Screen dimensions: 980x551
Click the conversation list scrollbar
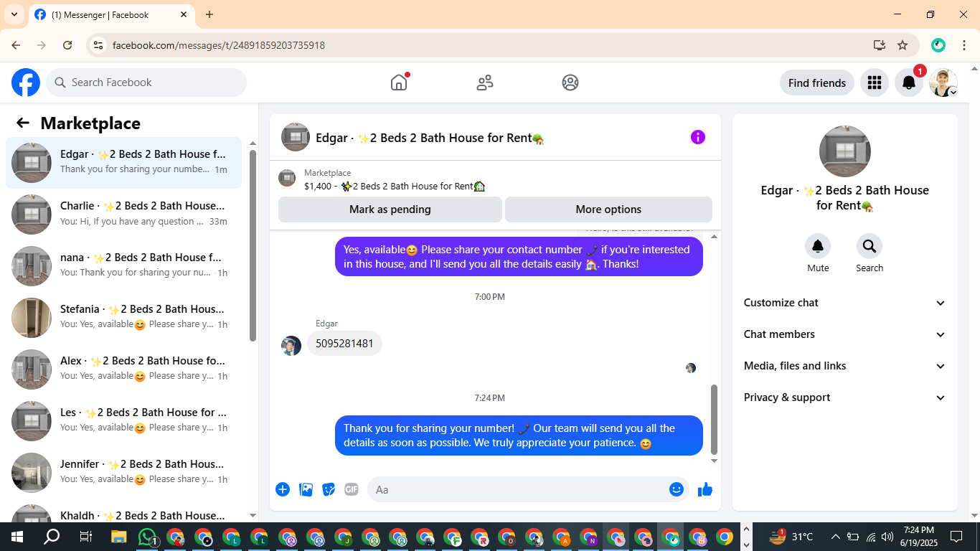[x=253, y=245]
